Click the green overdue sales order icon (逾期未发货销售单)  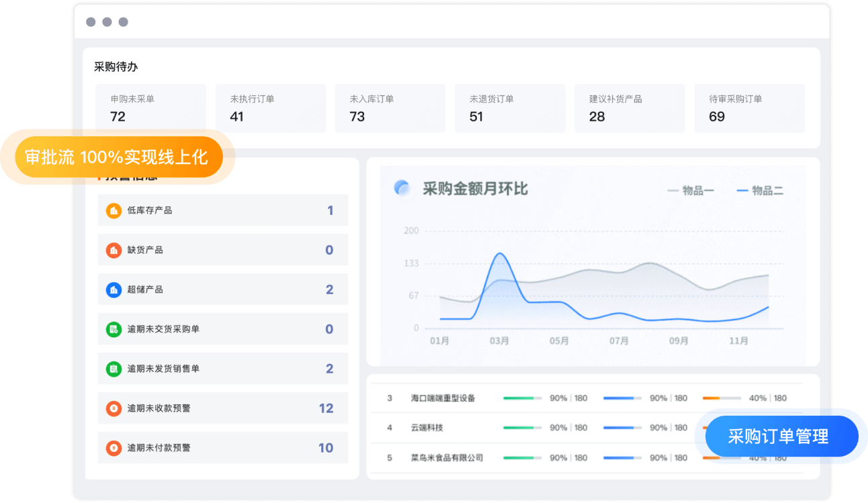pos(114,369)
